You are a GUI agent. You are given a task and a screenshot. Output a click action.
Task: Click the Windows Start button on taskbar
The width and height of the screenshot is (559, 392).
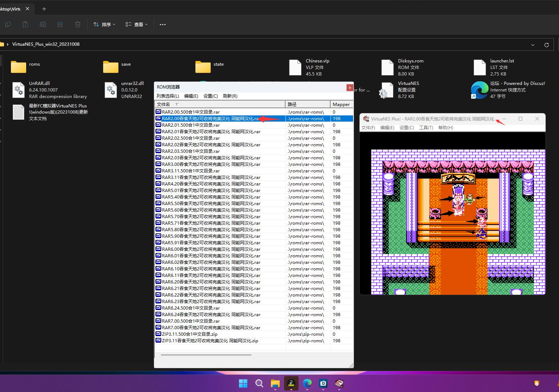243,383
